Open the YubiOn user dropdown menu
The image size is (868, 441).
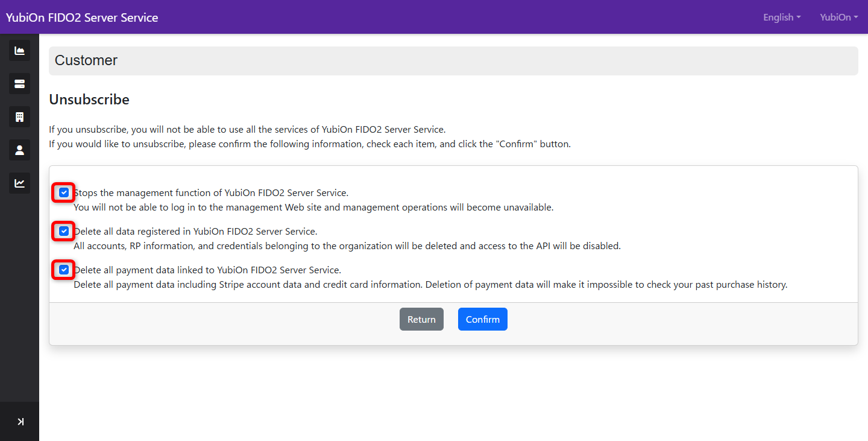pos(839,17)
